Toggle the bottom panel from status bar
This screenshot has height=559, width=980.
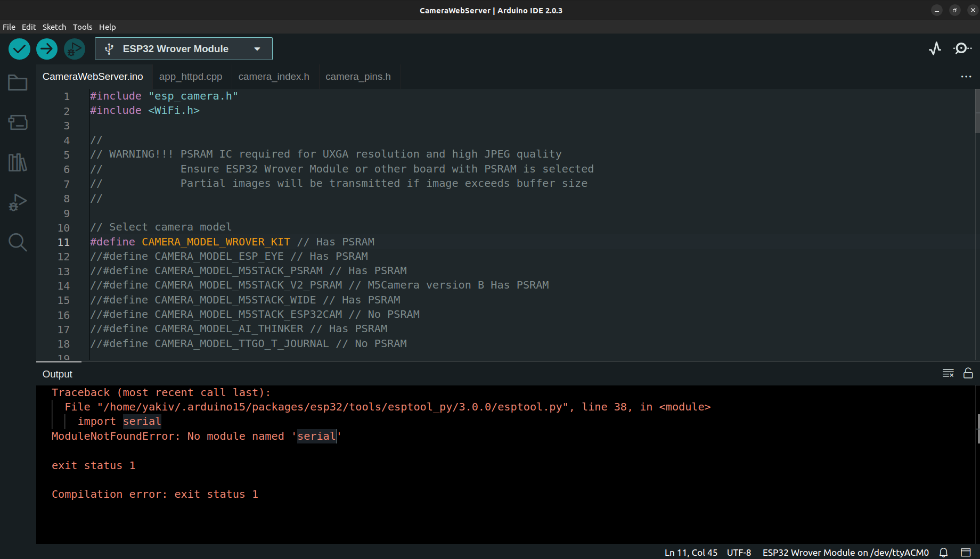966,553
